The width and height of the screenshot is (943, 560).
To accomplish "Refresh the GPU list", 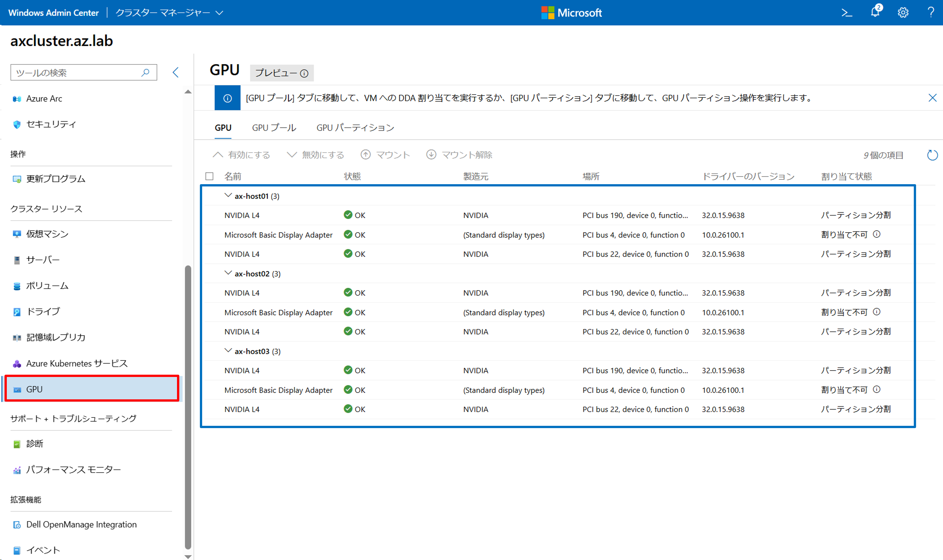I will (932, 155).
